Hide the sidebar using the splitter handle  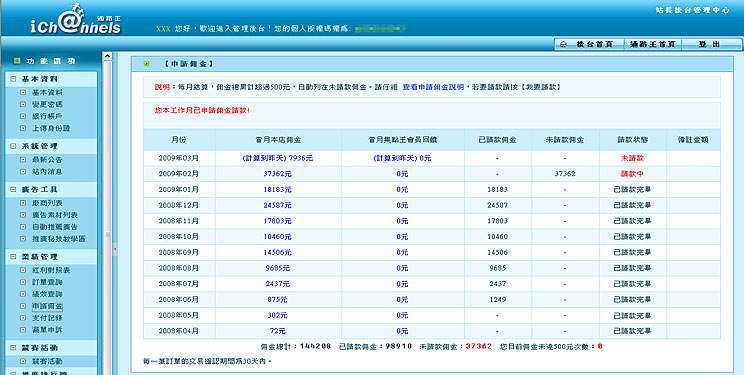pos(115,250)
